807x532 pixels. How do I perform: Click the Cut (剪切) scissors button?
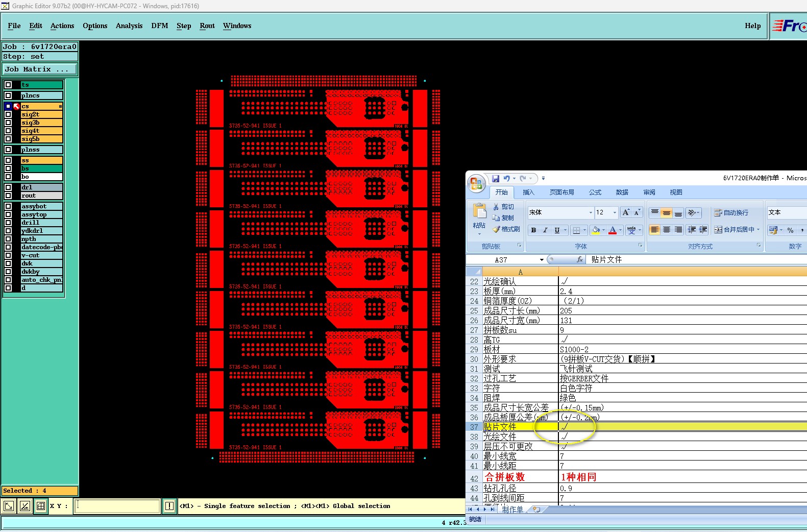(504, 207)
